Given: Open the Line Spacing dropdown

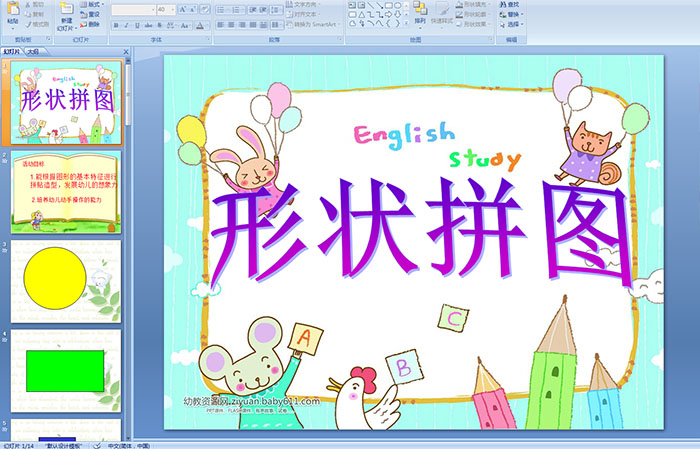Looking at the screenshot, I should [x=276, y=10].
